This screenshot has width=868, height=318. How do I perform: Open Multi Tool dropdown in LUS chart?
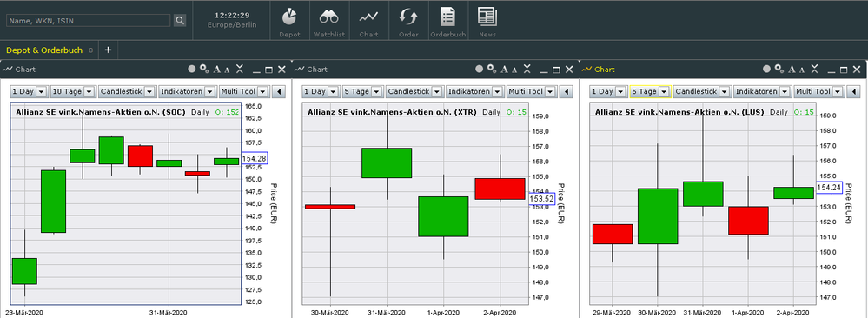tap(818, 91)
